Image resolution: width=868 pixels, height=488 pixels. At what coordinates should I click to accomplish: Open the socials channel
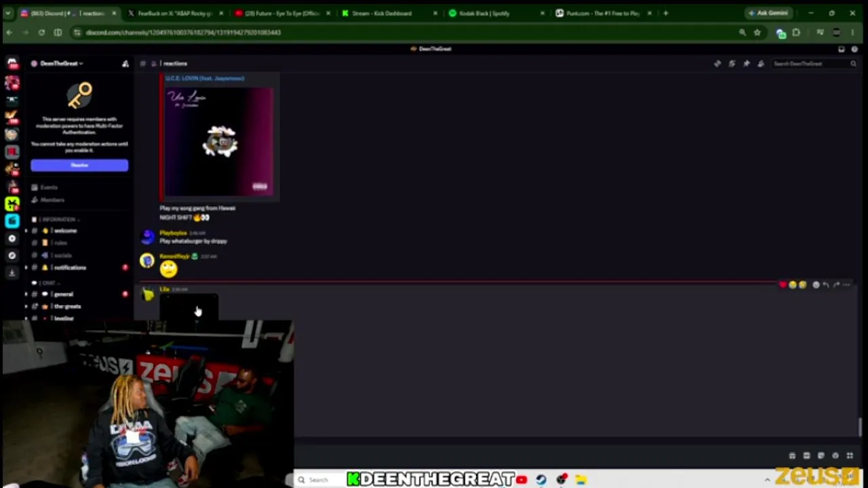point(79,256)
